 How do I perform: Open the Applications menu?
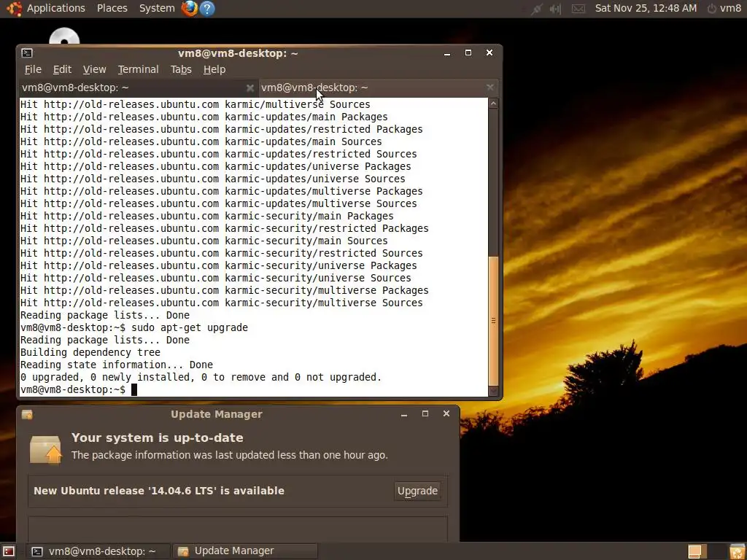[x=55, y=8]
